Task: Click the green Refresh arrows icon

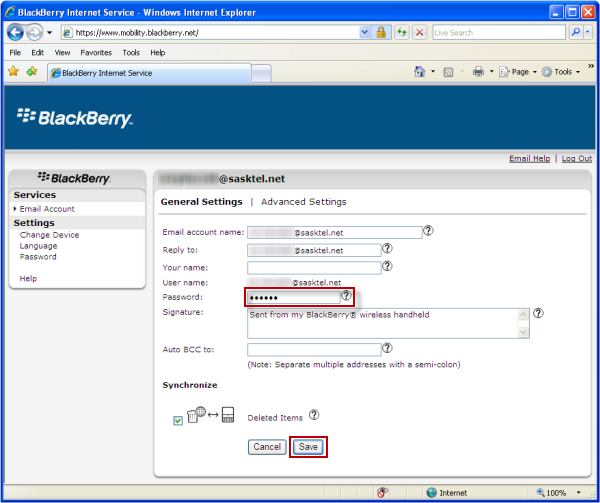Action: pos(402,33)
